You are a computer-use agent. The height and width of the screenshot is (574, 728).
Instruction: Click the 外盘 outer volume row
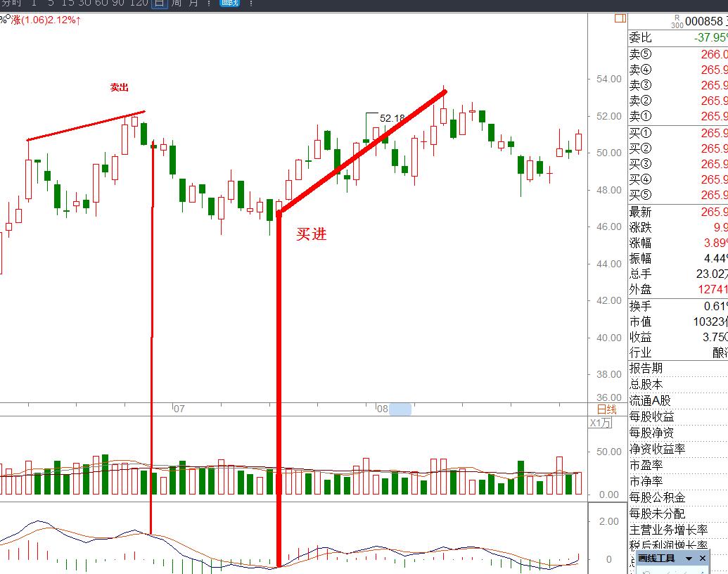click(x=678, y=289)
